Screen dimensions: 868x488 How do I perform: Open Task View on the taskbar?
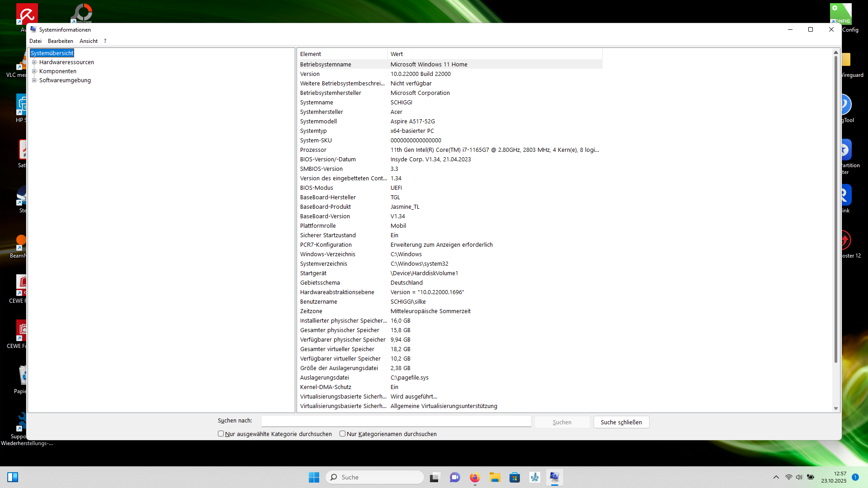(x=434, y=477)
